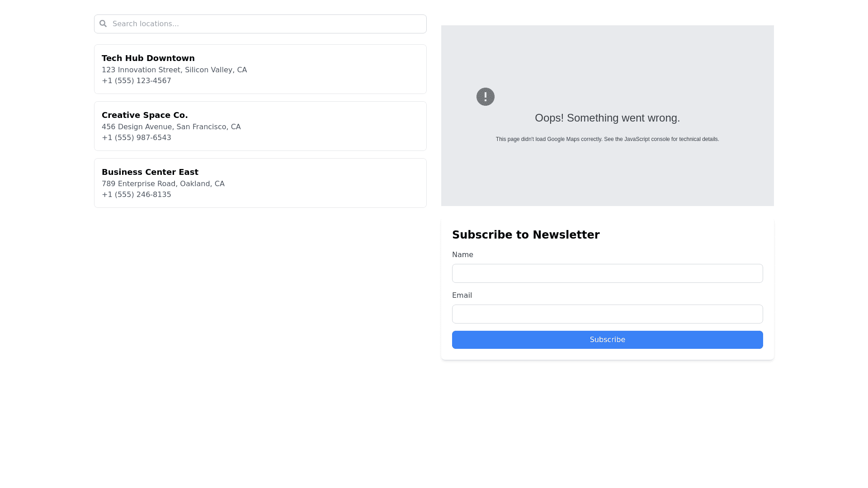The height and width of the screenshot is (488, 868).
Task: Click the Google Maps load error details text
Action: coord(607,139)
